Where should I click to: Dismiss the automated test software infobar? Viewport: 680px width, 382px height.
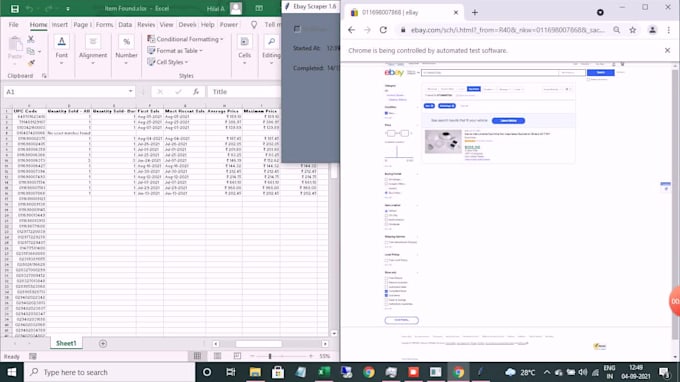pos(667,50)
